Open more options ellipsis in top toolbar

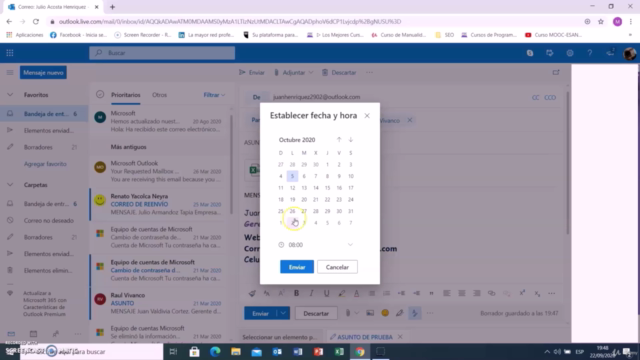point(369,72)
